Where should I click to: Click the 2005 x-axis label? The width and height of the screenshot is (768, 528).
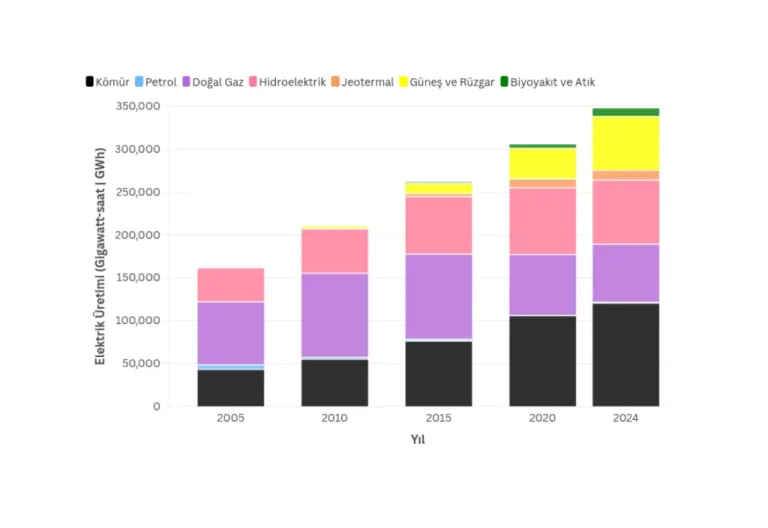230,418
